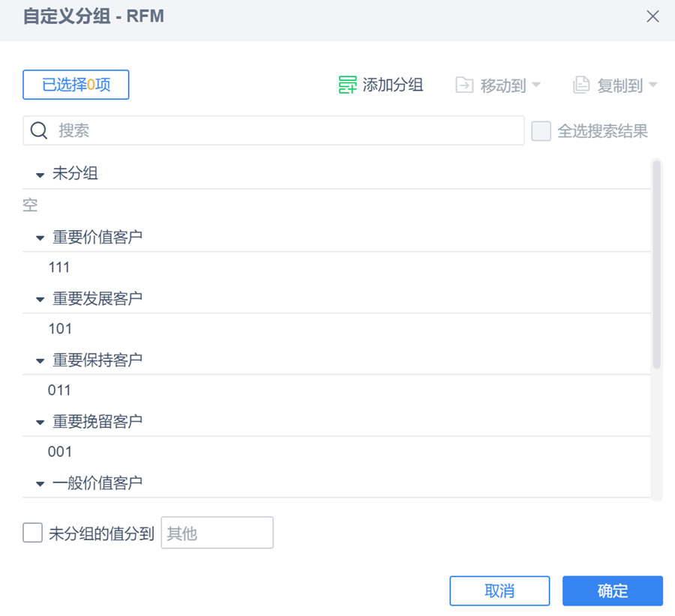Select value 011 in the list

tap(59, 390)
